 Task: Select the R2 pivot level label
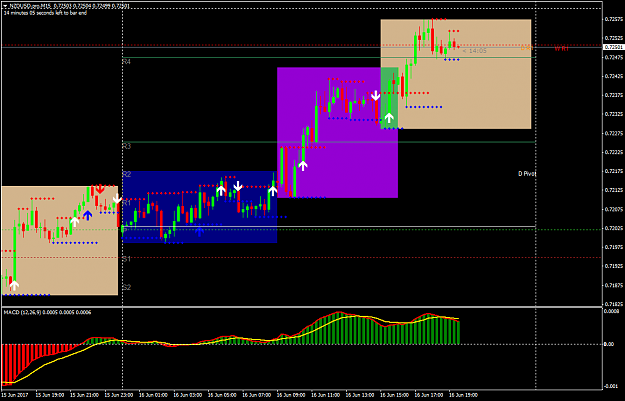(126, 174)
